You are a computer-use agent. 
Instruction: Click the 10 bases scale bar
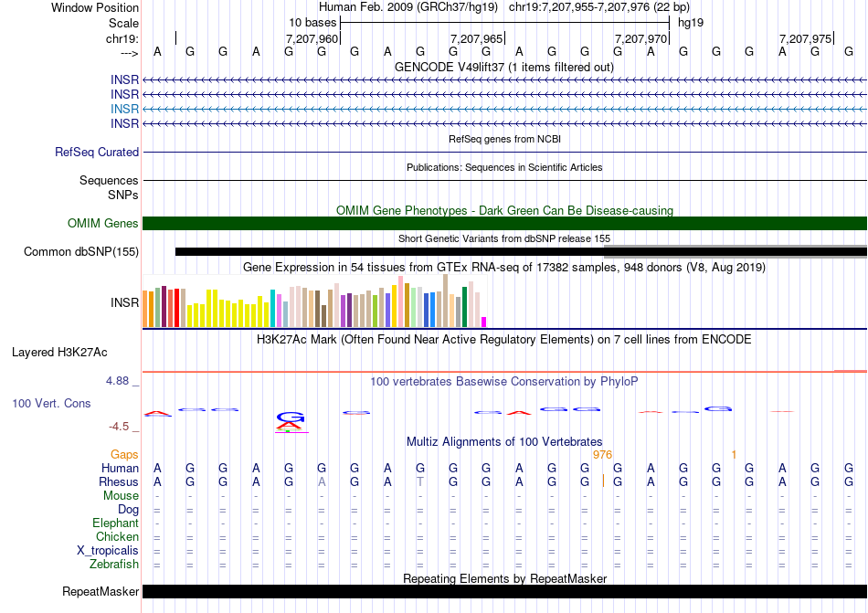point(504,22)
